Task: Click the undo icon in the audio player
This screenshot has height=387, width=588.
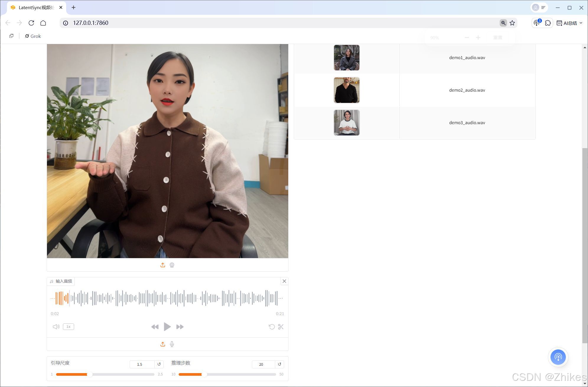Action: click(x=272, y=327)
